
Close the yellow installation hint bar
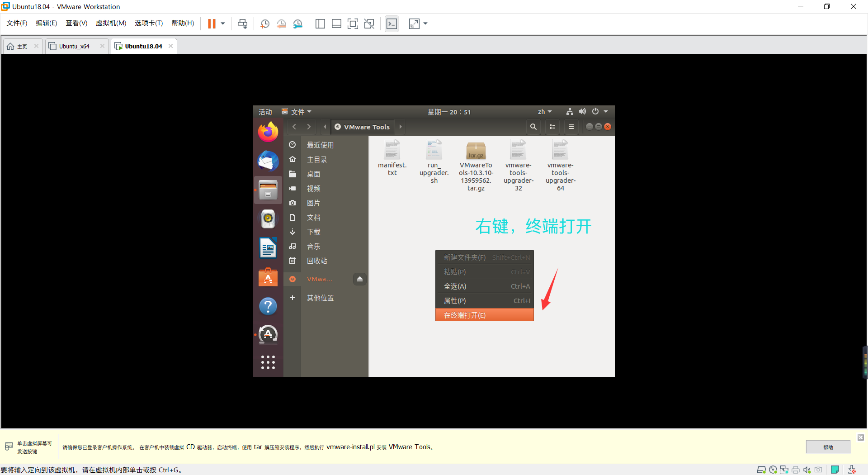coord(861,437)
